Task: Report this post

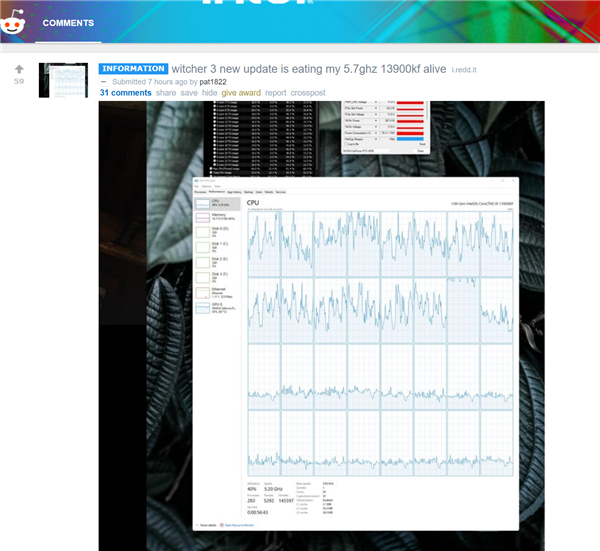Action: pos(276,93)
